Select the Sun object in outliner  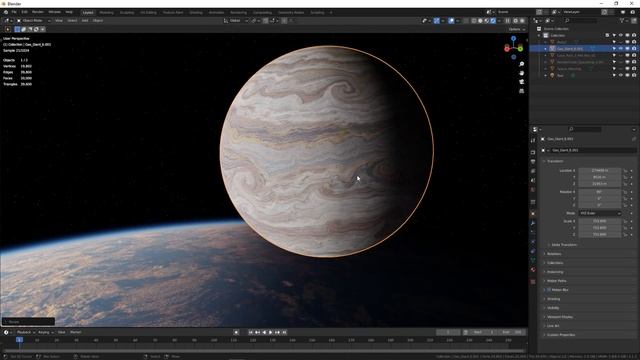point(560,76)
